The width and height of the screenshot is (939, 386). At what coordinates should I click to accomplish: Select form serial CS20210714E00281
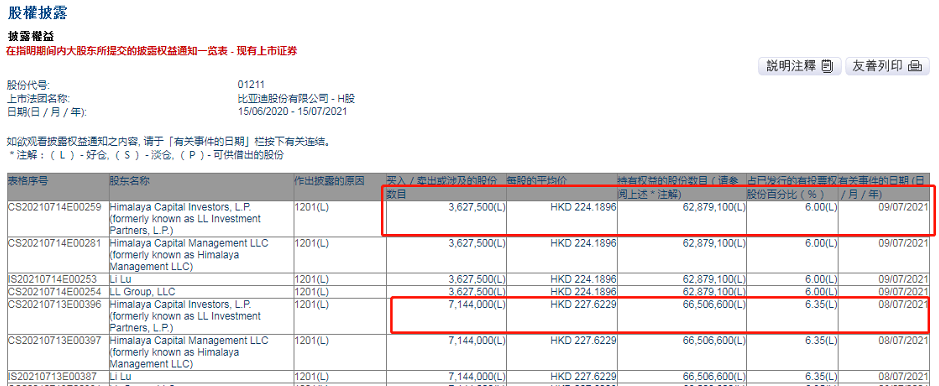coord(54,243)
